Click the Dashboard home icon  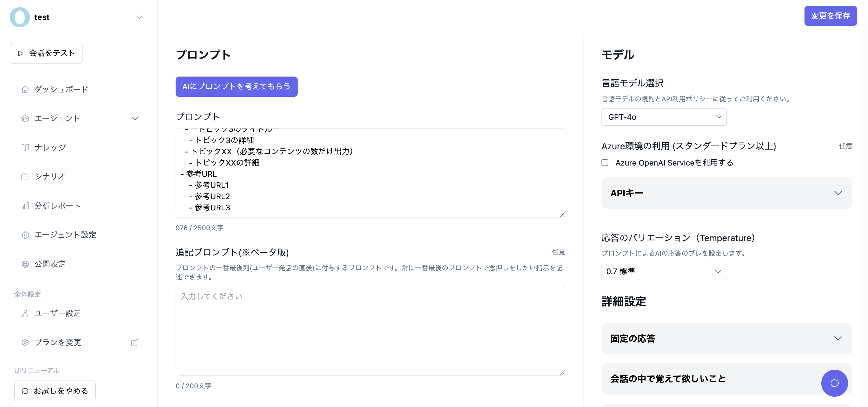click(25, 89)
